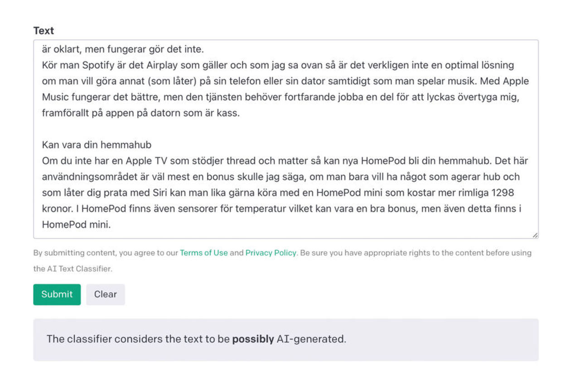
Task: Click the Text field label
Action: [43, 30]
